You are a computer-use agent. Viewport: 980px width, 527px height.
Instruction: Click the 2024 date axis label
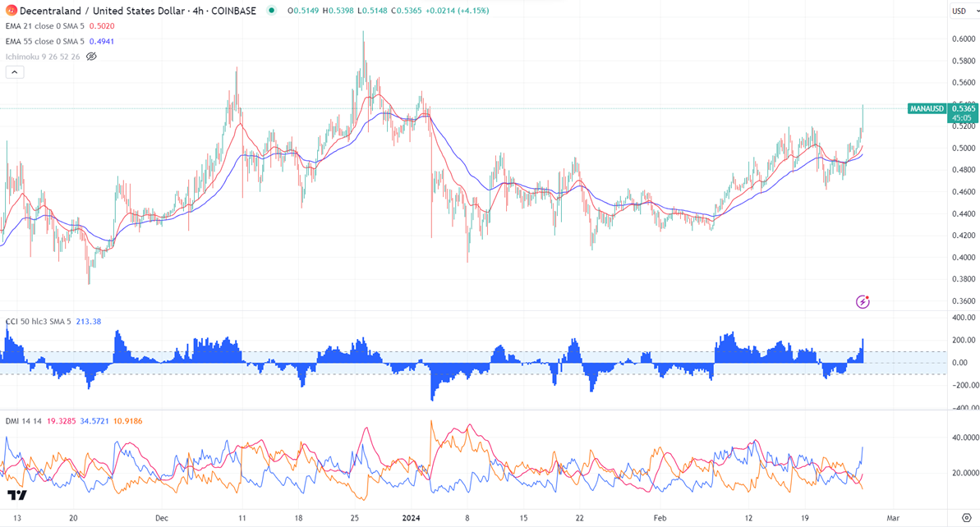pyautogui.click(x=411, y=518)
